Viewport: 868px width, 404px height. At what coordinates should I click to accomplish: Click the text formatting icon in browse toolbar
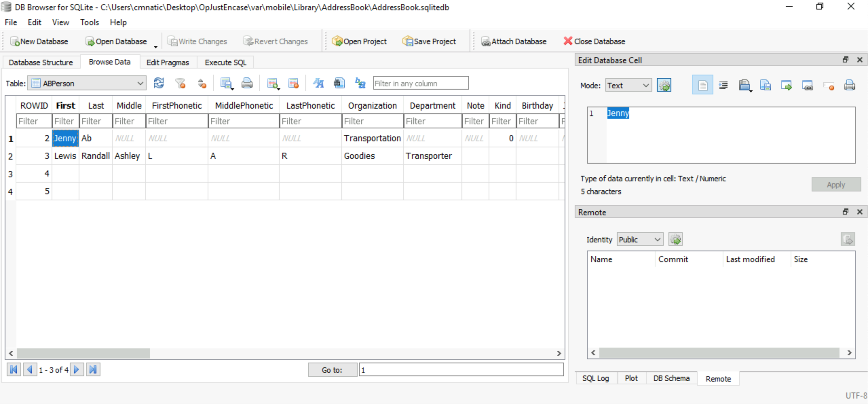point(318,83)
